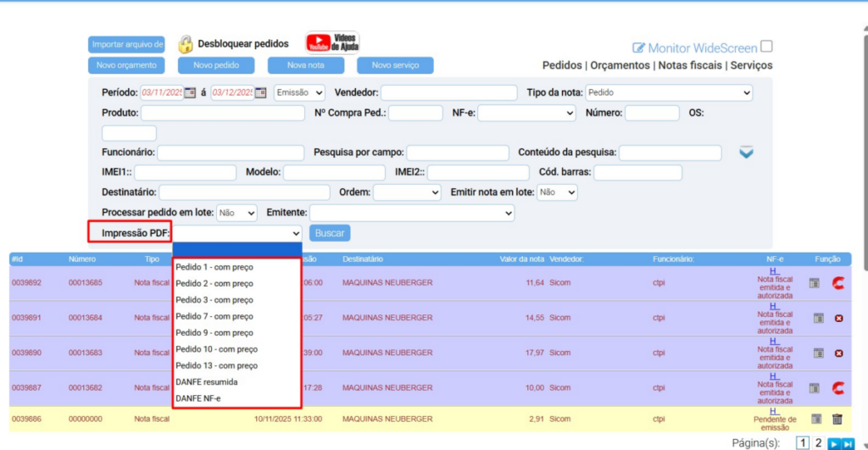Click the Vendedor input field
Image resolution: width=868 pixels, height=450 pixels.
click(x=449, y=92)
